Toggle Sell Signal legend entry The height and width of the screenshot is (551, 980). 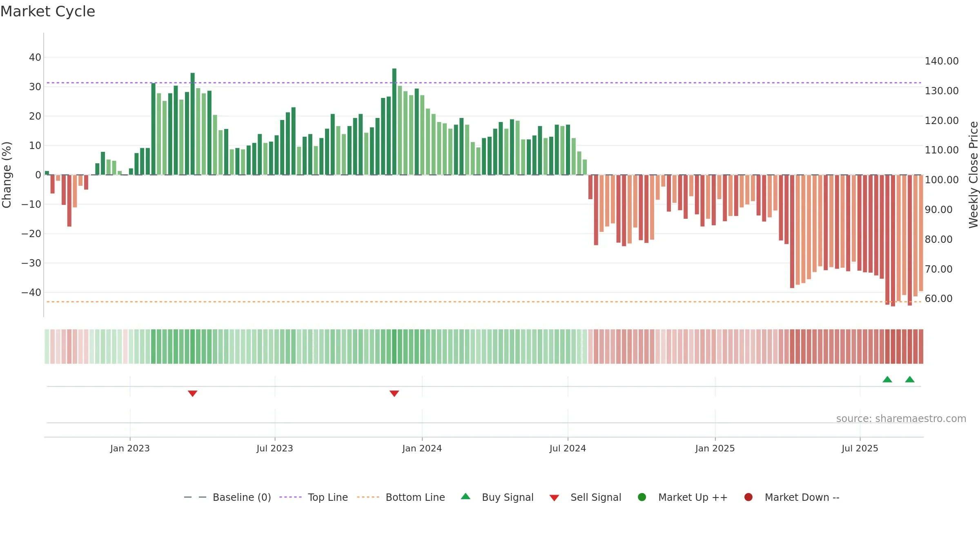(585, 497)
